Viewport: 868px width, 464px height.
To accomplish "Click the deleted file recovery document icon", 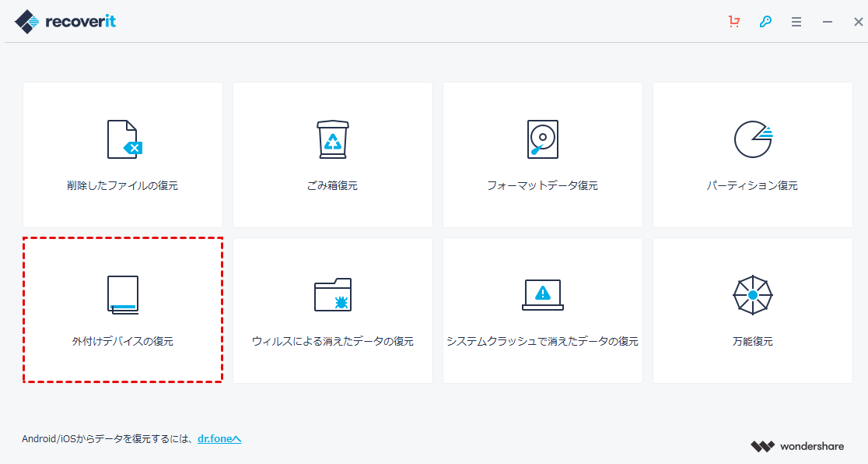I will 124,139.
